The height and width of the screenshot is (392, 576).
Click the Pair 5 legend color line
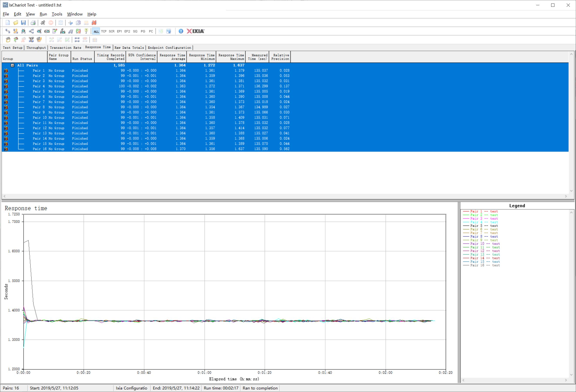(466, 226)
